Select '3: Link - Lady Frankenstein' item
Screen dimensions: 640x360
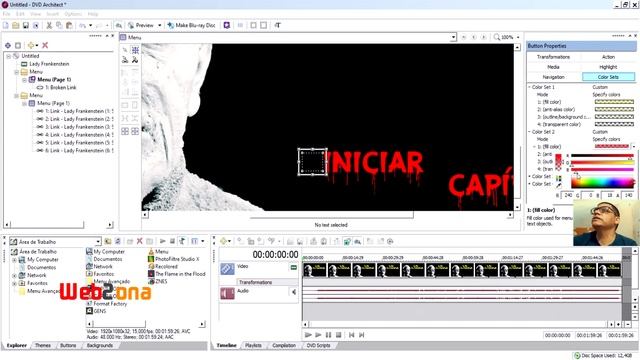[79, 127]
